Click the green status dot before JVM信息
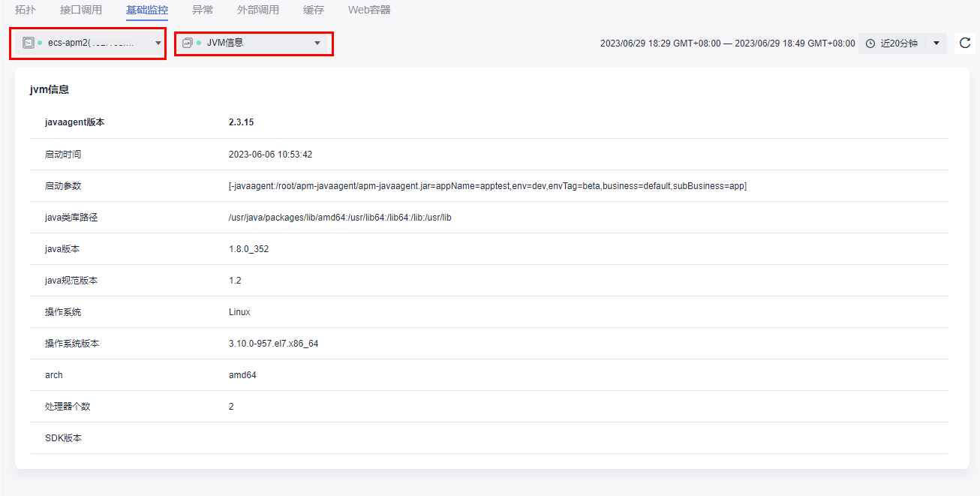The height and width of the screenshot is (496, 980). [x=199, y=43]
